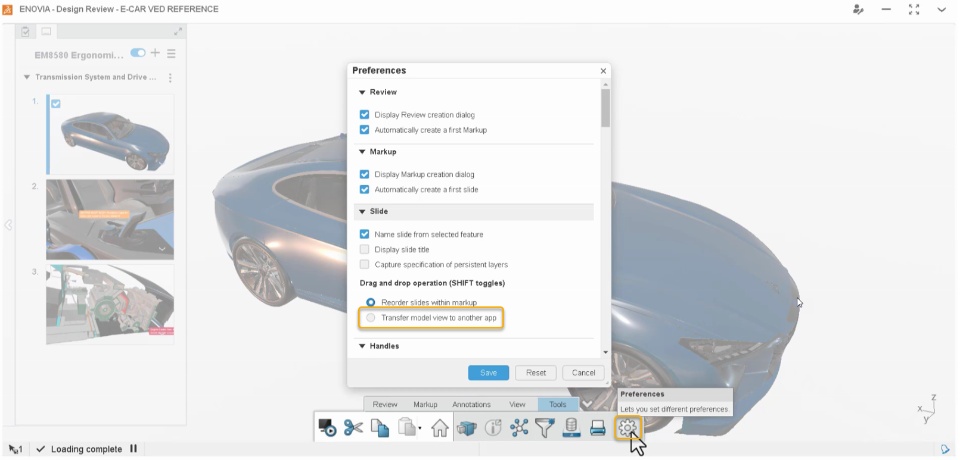Uncheck Automatically create a first Markup
960x460 pixels.
[365, 130]
